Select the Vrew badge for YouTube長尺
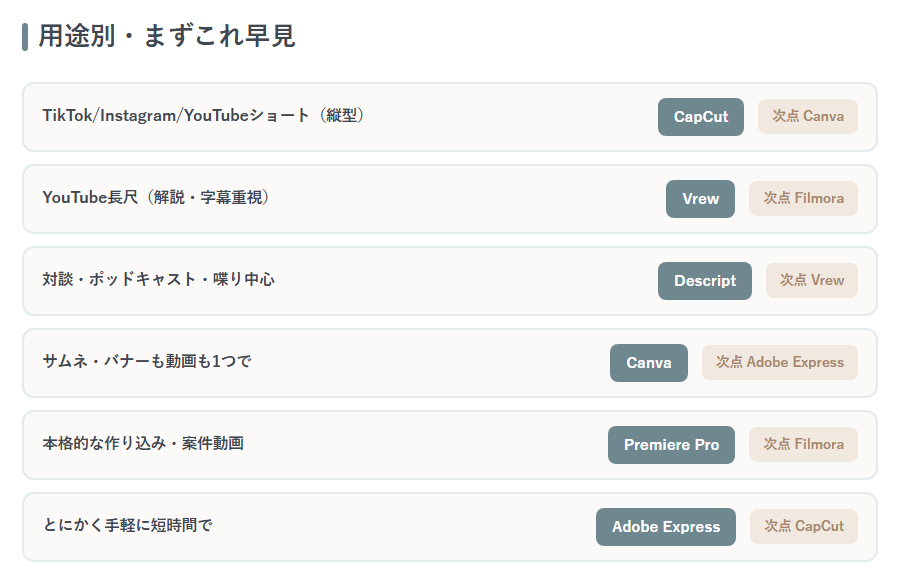 point(700,199)
